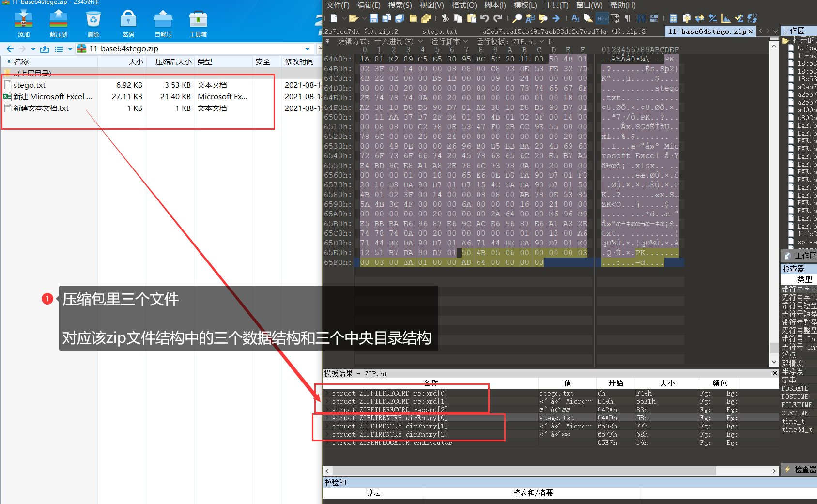Viewport: 817px width, 504px height.
Task: Click the Copy icon in editor toolbar
Action: point(458,18)
